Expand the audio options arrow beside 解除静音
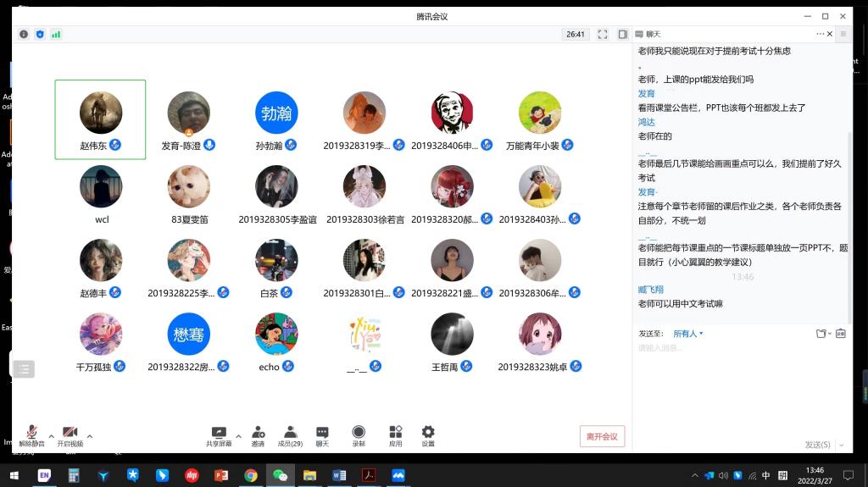The image size is (868, 487). coord(51,436)
